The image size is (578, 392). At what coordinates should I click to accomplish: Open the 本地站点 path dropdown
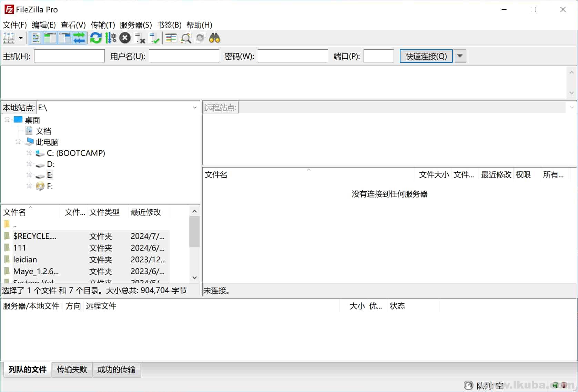pyautogui.click(x=195, y=108)
